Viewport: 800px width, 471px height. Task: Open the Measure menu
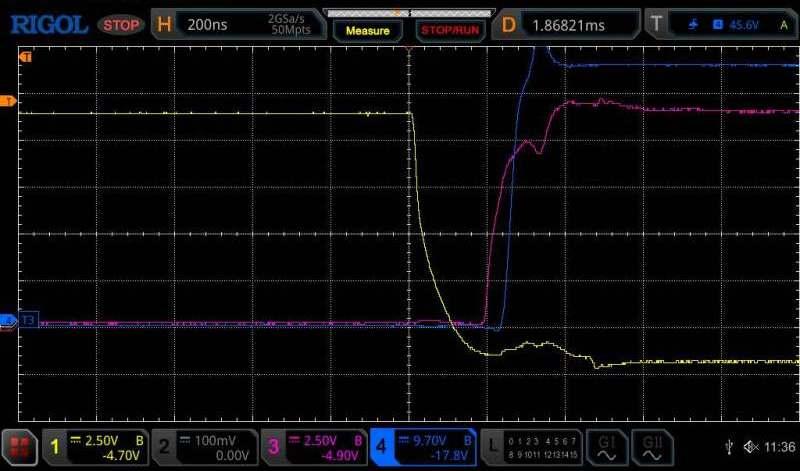click(x=367, y=31)
